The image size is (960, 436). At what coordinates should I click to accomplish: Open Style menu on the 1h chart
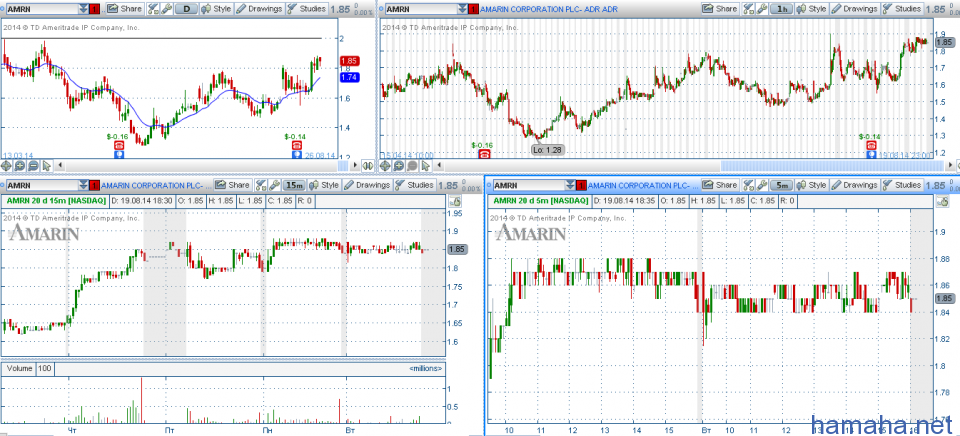click(x=811, y=9)
